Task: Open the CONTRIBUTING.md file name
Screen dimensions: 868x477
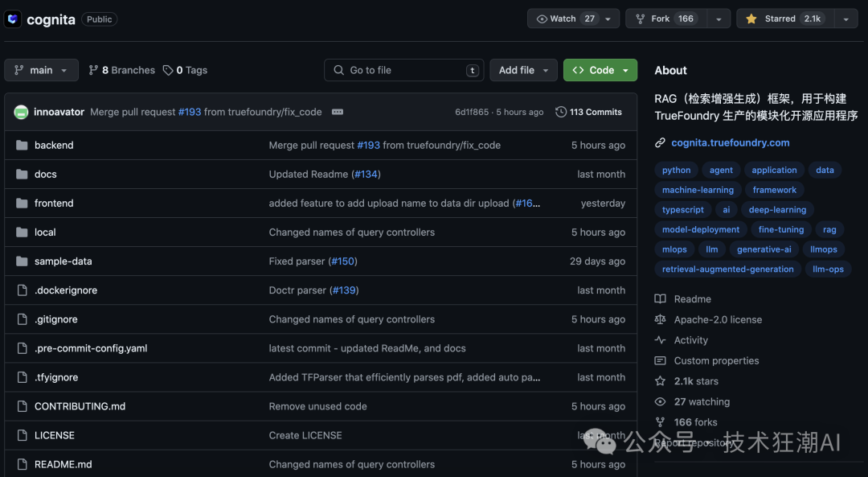Action: (x=80, y=406)
